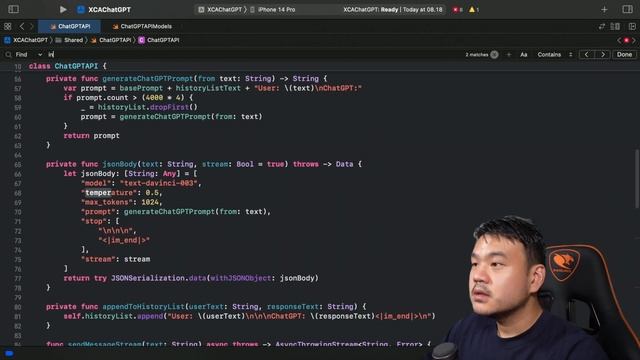Click the XCAChatGPT project app icon

81,9
